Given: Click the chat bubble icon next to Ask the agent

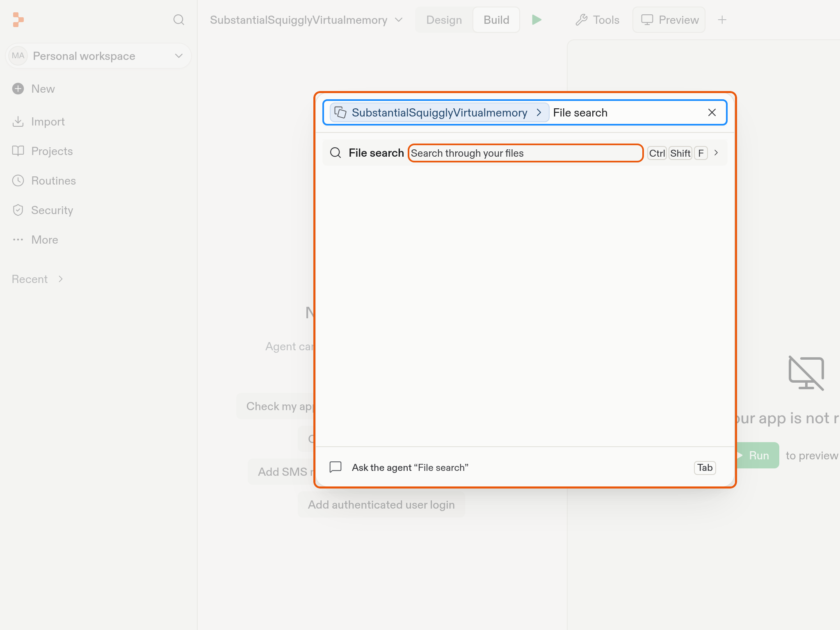Looking at the screenshot, I should pyautogui.click(x=336, y=467).
